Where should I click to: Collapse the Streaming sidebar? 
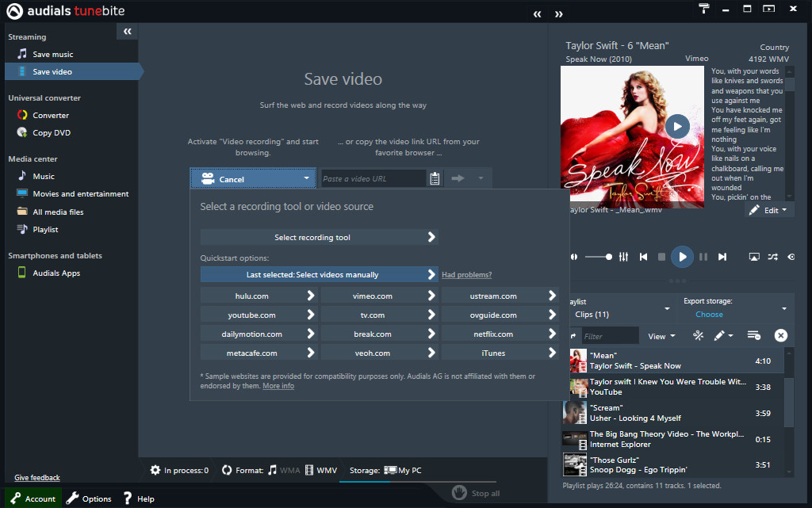127,31
